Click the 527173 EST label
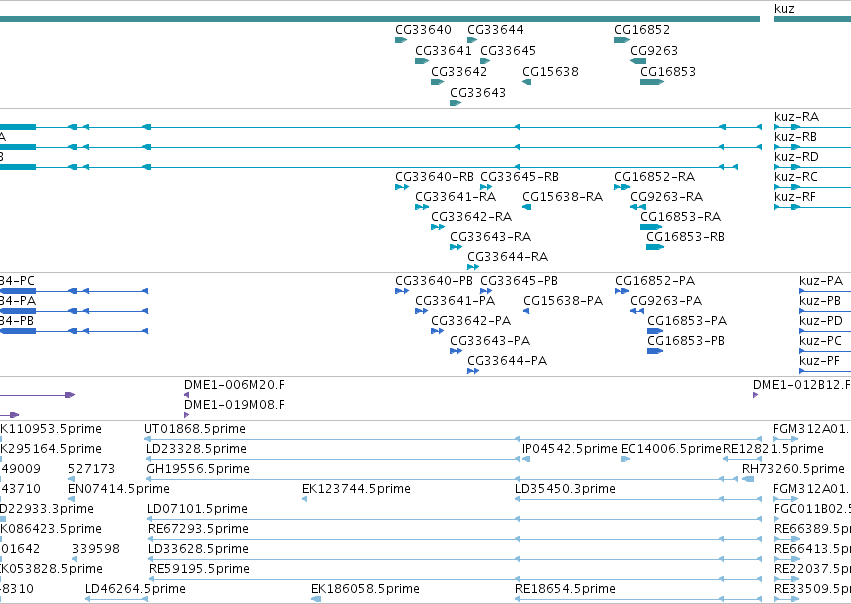The image size is (851, 604). (x=92, y=469)
